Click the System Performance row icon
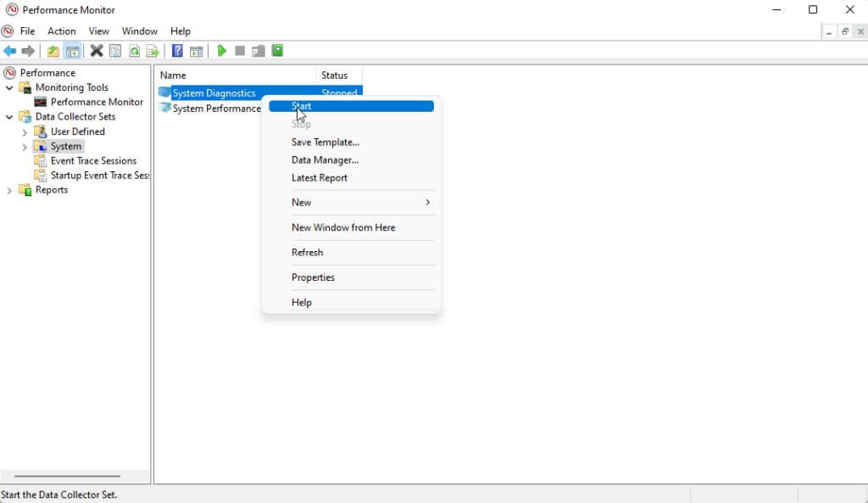868x503 pixels. click(x=164, y=108)
